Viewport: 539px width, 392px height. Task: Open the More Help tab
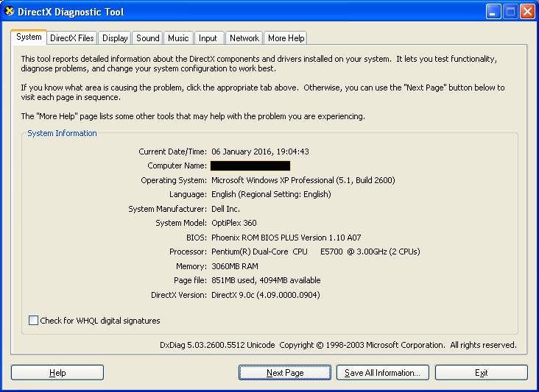(x=286, y=38)
